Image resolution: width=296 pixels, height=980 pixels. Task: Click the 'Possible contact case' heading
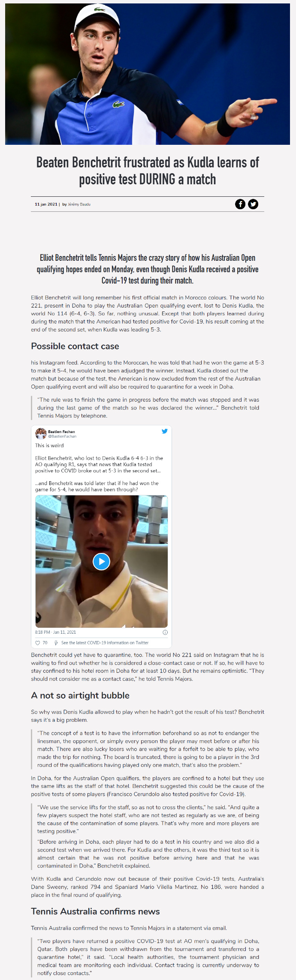(x=75, y=346)
